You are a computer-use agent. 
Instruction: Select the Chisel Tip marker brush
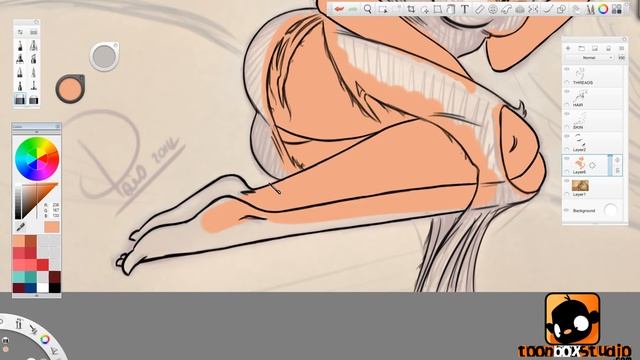point(33,59)
